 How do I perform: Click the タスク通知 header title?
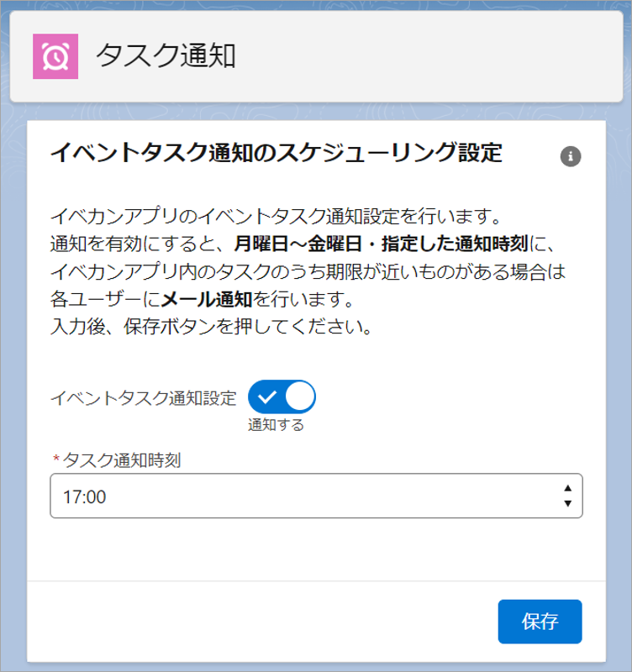pyautogui.click(x=166, y=55)
